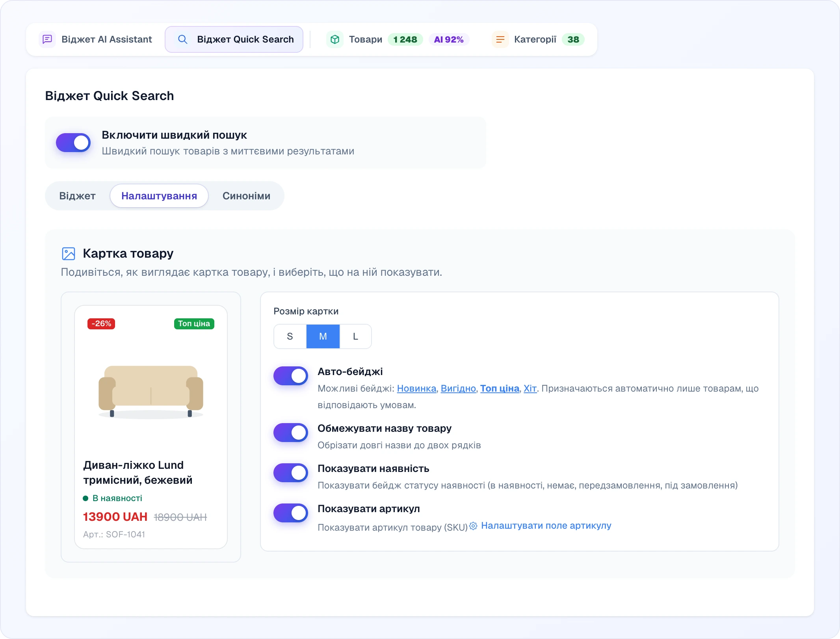
Task: Turn off Обмежувати назву товару switch
Action: [291, 433]
